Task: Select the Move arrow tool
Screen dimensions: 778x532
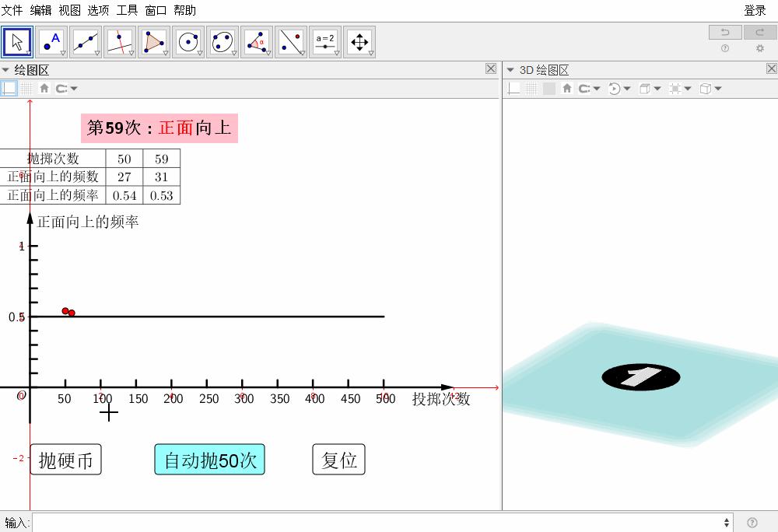Action: pyautogui.click(x=17, y=42)
